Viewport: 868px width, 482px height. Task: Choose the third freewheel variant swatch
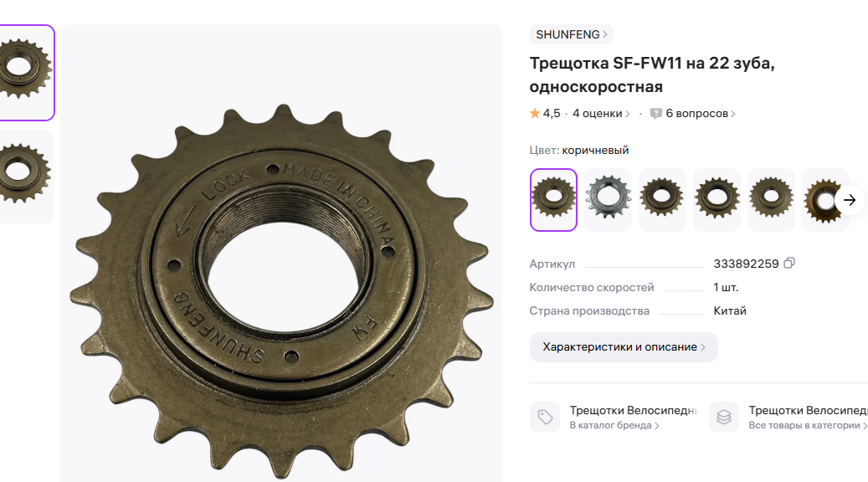[662, 200]
